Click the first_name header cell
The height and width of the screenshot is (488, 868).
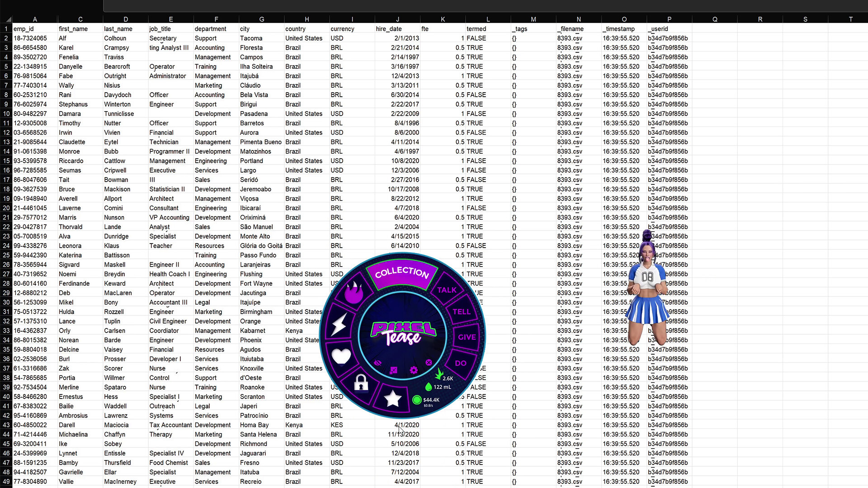pyautogui.click(x=80, y=28)
